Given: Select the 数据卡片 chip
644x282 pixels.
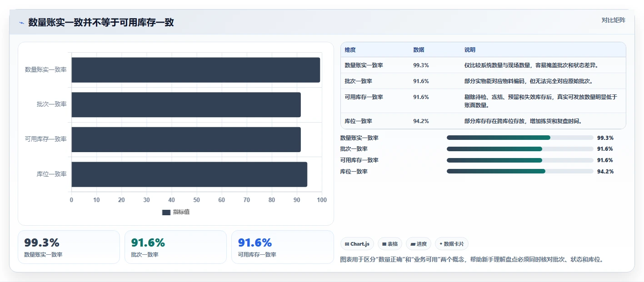Looking at the screenshot, I should pos(452,244).
